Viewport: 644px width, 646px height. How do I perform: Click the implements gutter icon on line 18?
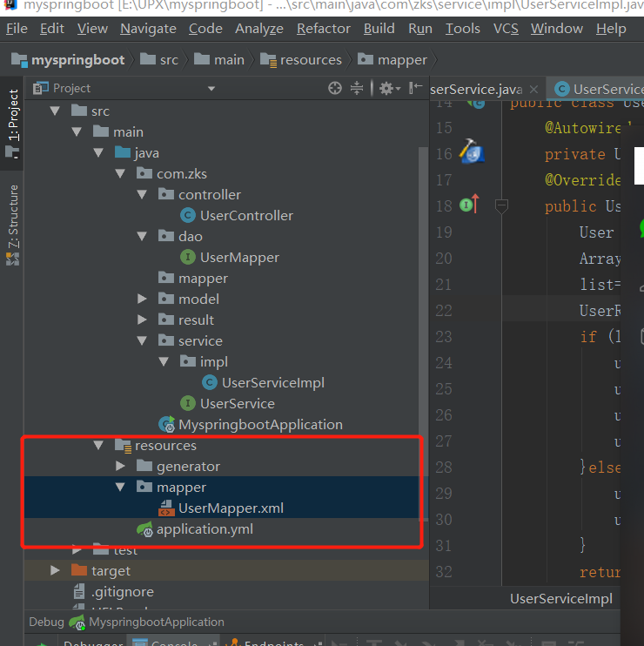pos(469,204)
